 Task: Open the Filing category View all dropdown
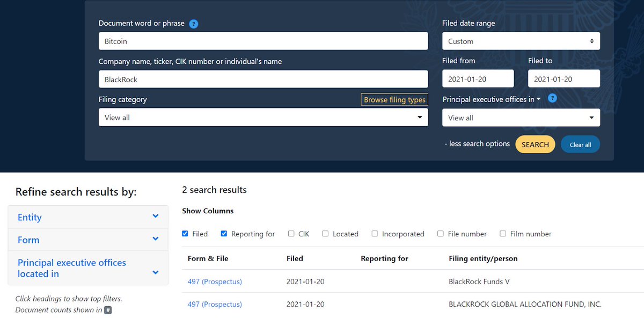(x=264, y=118)
